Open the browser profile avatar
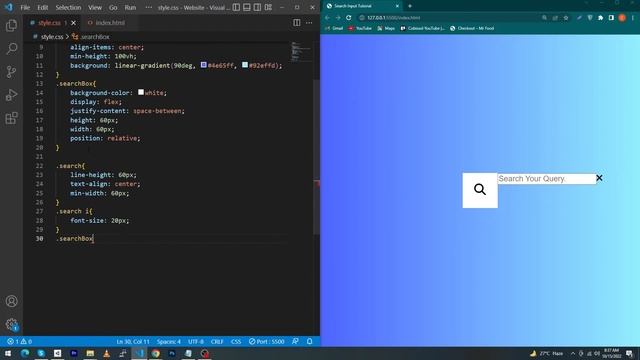 pyautogui.click(x=622, y=18)
